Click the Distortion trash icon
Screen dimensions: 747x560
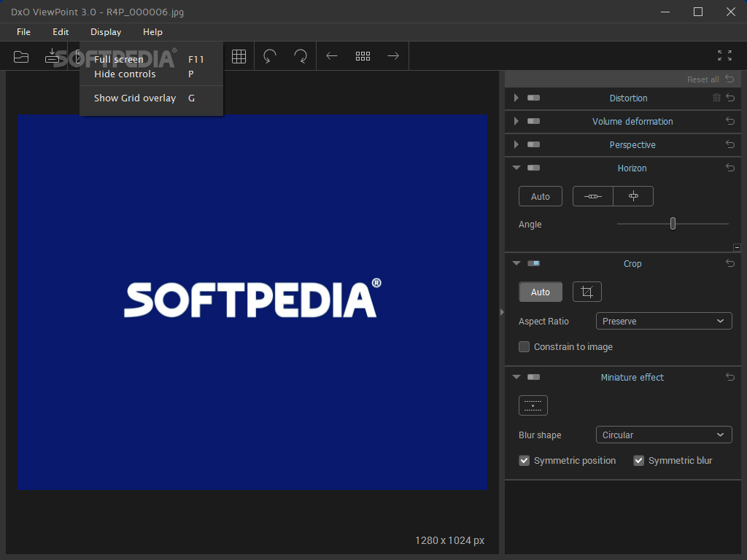point(716,98)
